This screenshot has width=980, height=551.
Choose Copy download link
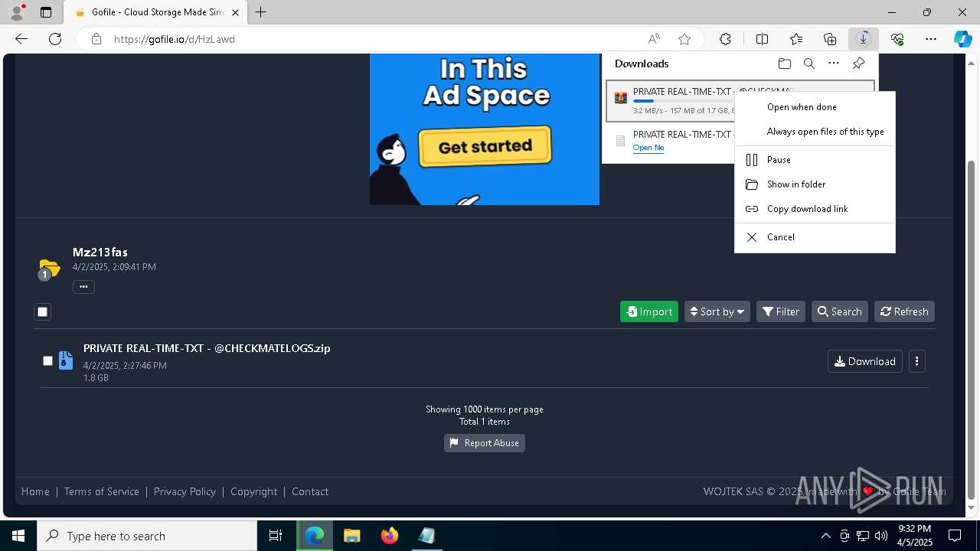click(x=815, y=209)
